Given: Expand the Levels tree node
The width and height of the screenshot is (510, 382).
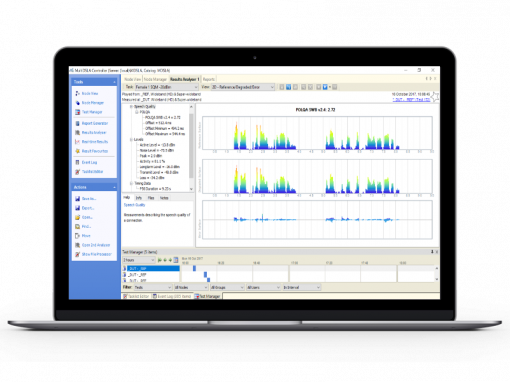Looking at the screenshot, I should pyautogui.click(x=131, y=140).
